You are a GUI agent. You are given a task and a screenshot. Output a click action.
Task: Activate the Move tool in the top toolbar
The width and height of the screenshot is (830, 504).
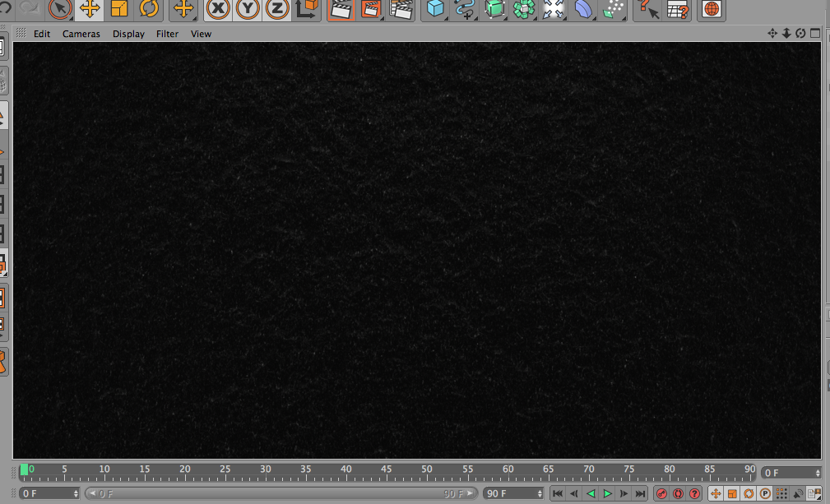[90, 8]
